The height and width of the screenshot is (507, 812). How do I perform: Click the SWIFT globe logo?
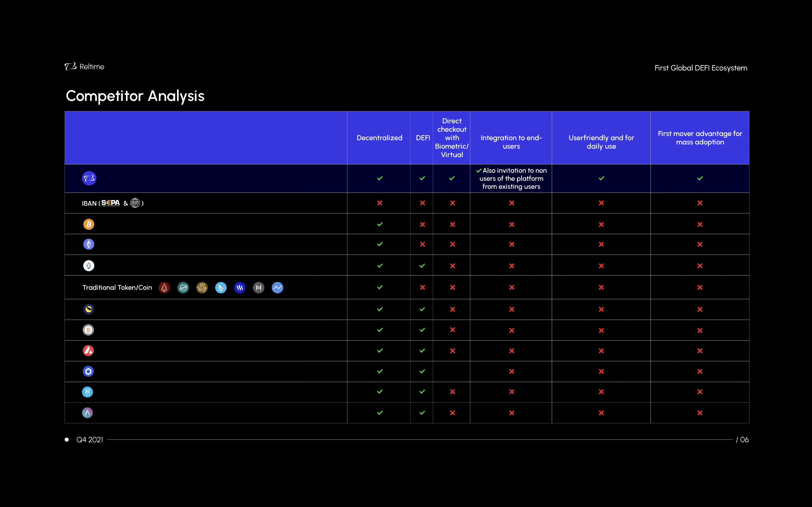(x=135, y=203)
